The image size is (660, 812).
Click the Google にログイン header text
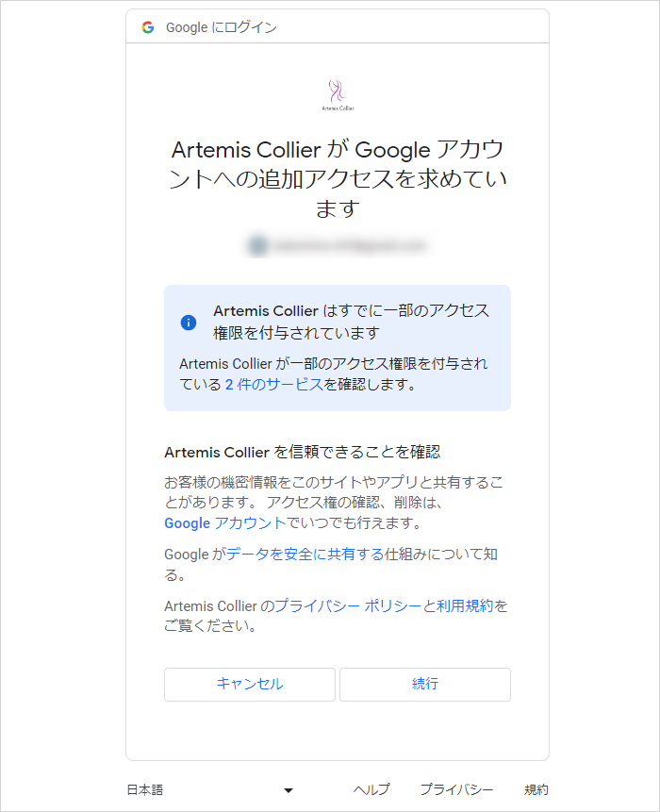point(222,27)
